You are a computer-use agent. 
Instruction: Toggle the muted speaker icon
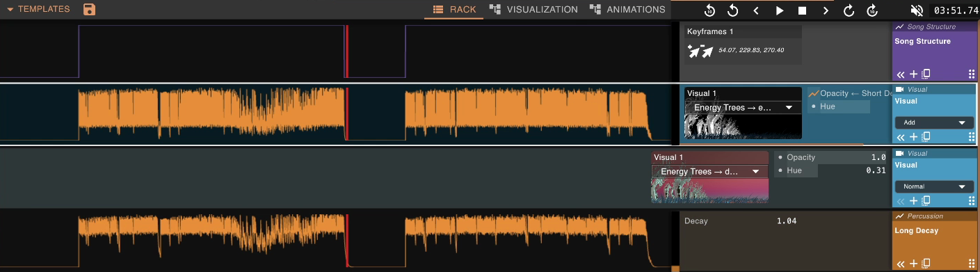click(x=917, y=10)
